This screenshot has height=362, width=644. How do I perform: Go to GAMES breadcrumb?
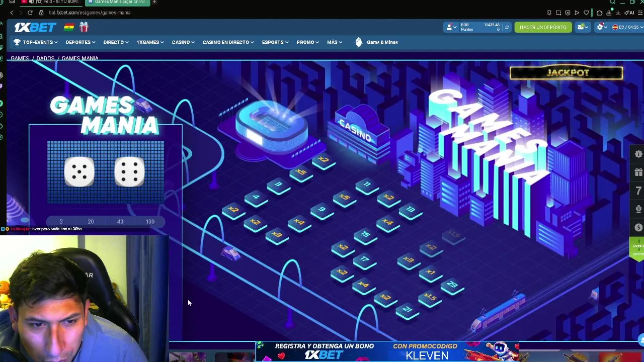[20, 58]
